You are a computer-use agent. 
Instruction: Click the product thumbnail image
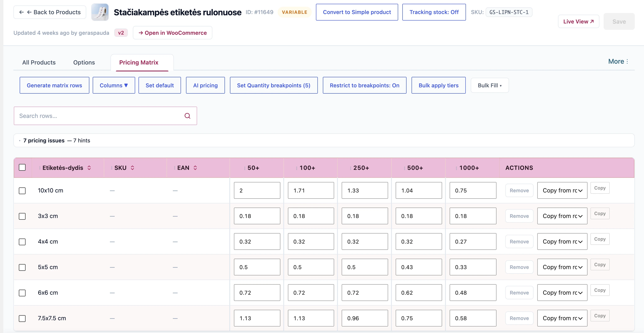coord(100,12)
